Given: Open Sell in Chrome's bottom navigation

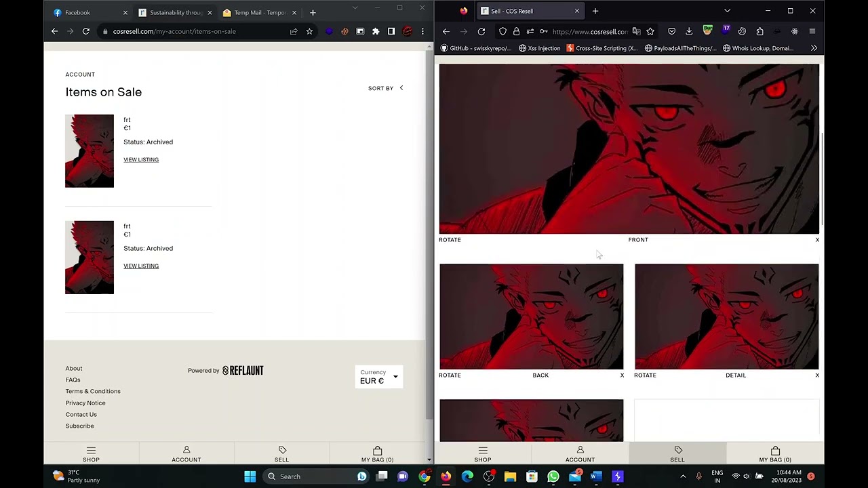Looking at the screenshot, I should point(281,454).
